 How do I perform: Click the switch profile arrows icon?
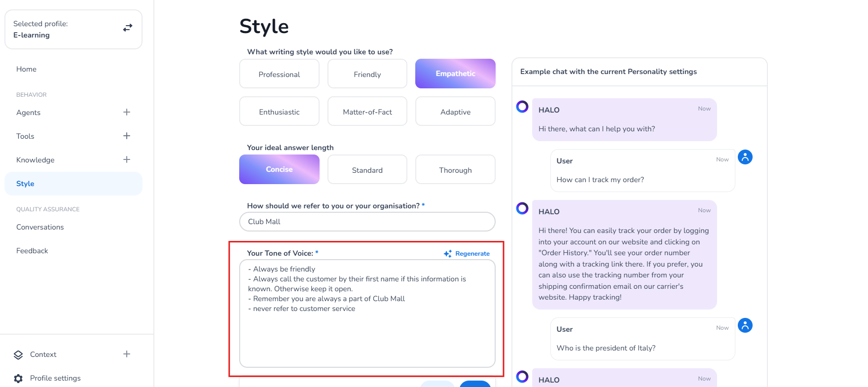click(128, 28)
